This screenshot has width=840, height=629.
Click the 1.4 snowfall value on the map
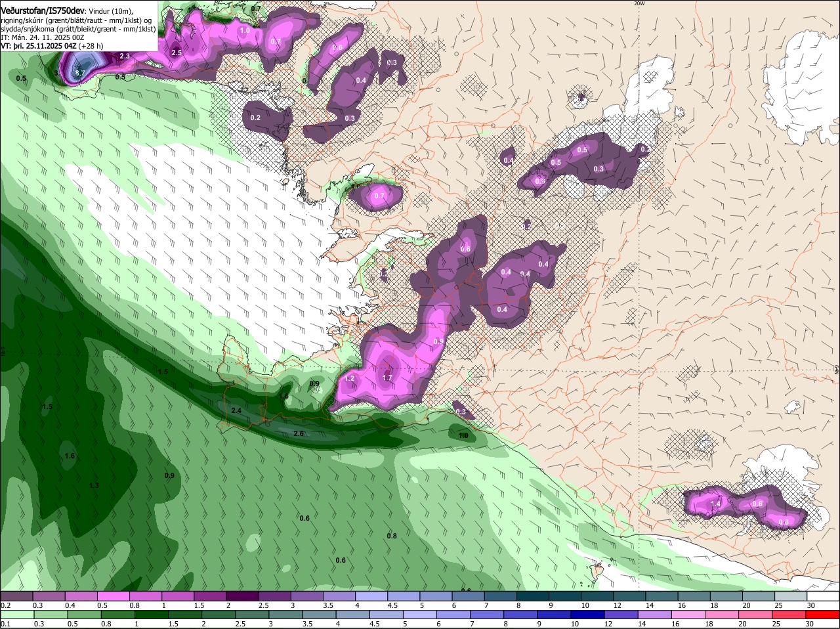(716, 504)
